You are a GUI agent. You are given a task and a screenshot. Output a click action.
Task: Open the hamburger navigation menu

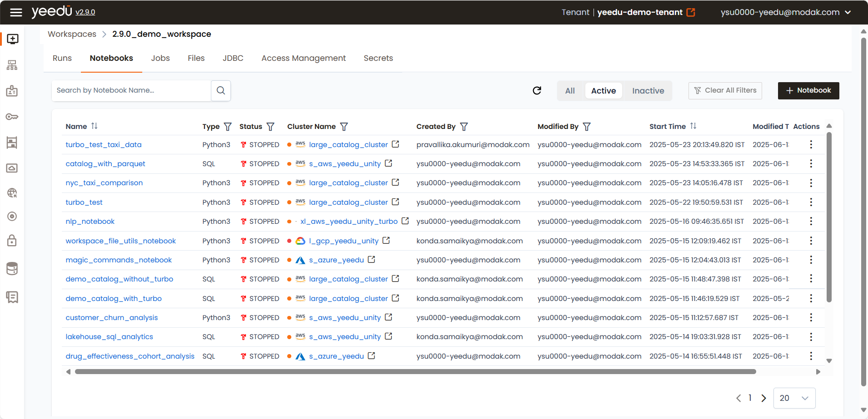tap(16, 12)
